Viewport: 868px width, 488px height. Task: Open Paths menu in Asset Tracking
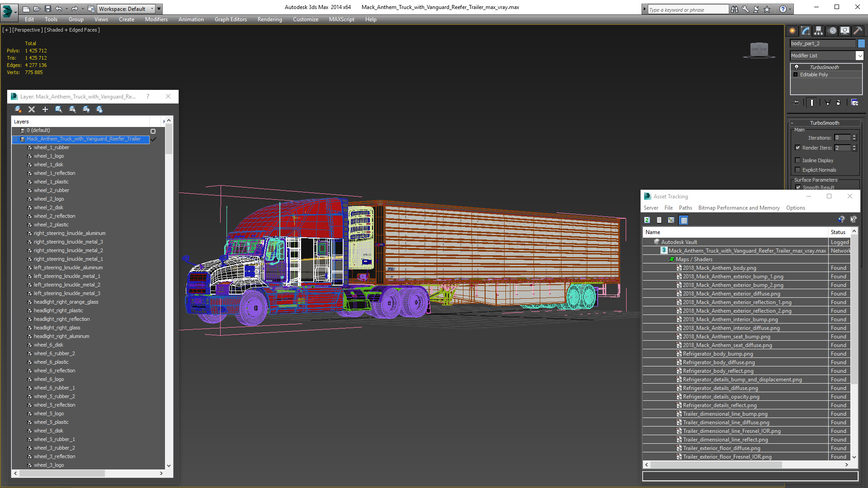(x=685, y=208)
